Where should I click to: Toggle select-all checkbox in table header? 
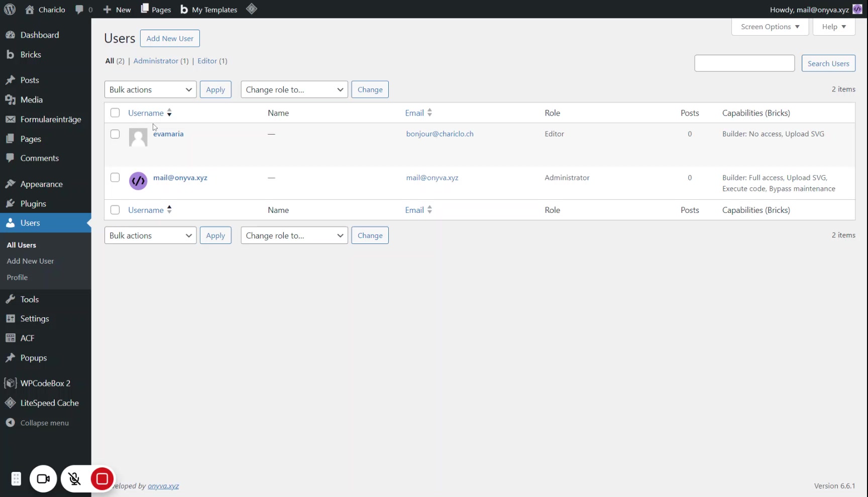coord(115,113)
